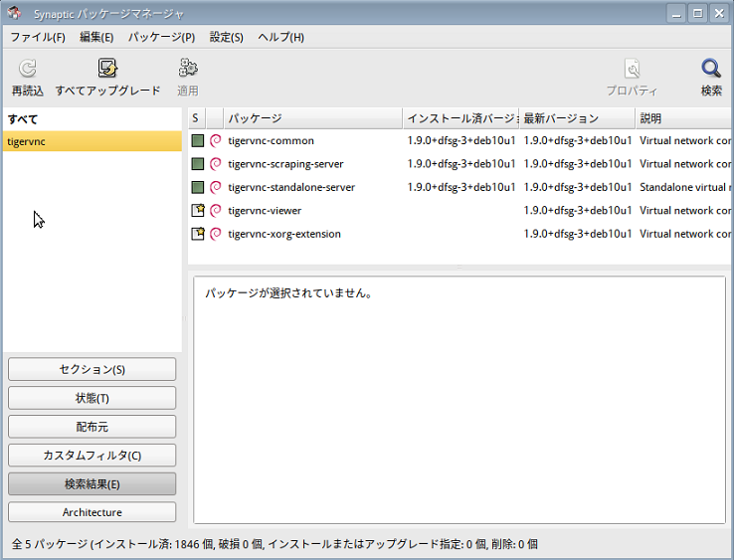Maximize the Synaptic window
Image resolution: width=734 pixels, height=560 pixels.
pyautogui.click(x=697, y=13)
